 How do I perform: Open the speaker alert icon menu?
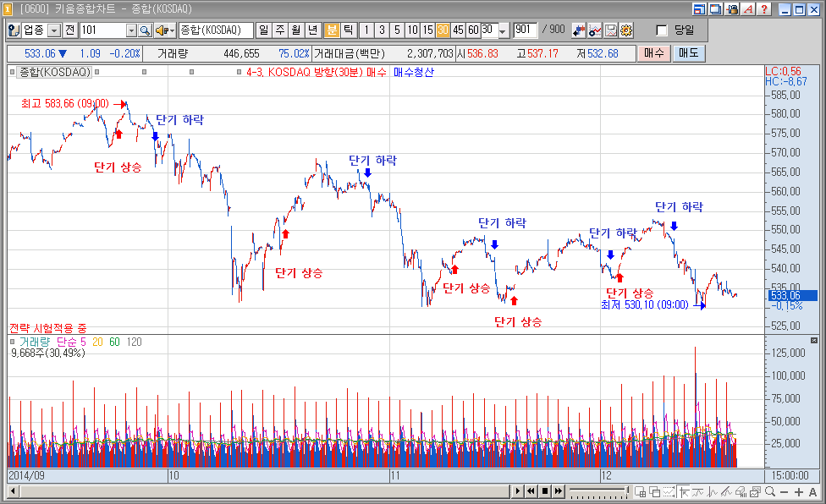(164, 30)
